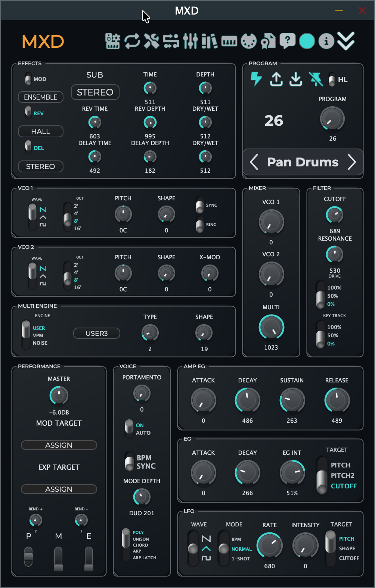This screenshot has height=588, width=375.
Task: Collapse panel with double chevron down icon
Action: point(346,41)
